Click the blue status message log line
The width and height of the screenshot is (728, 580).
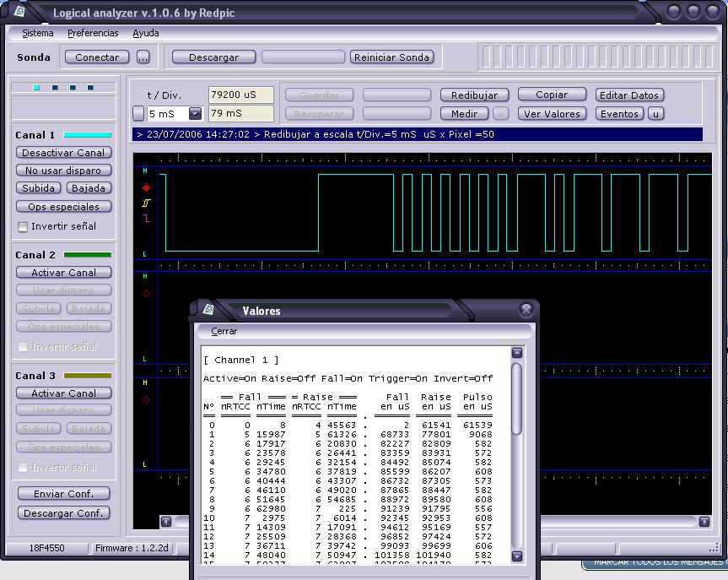tap(417, 134)
